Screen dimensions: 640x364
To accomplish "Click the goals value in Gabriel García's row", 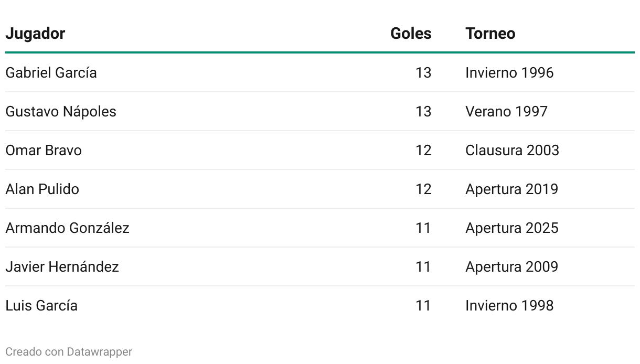I will [x=423, y=73].
